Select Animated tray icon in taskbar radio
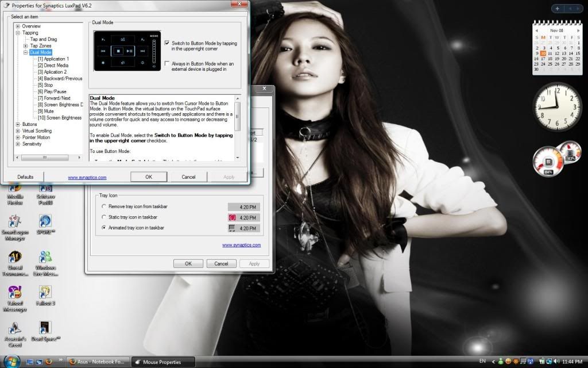Screen dimensions: 588x368 pyautogui.click(x=104, y=228)
